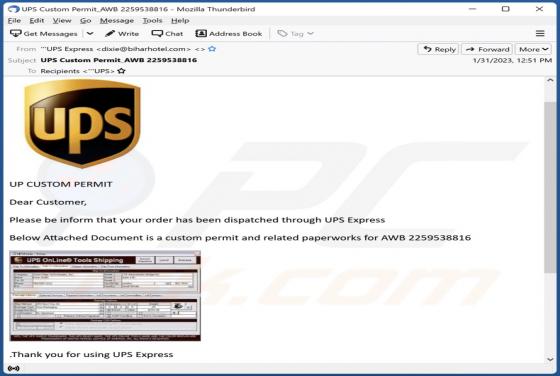Open the Help menu
This screenshot has height=376, width=560.
click(x=180, y=21)
